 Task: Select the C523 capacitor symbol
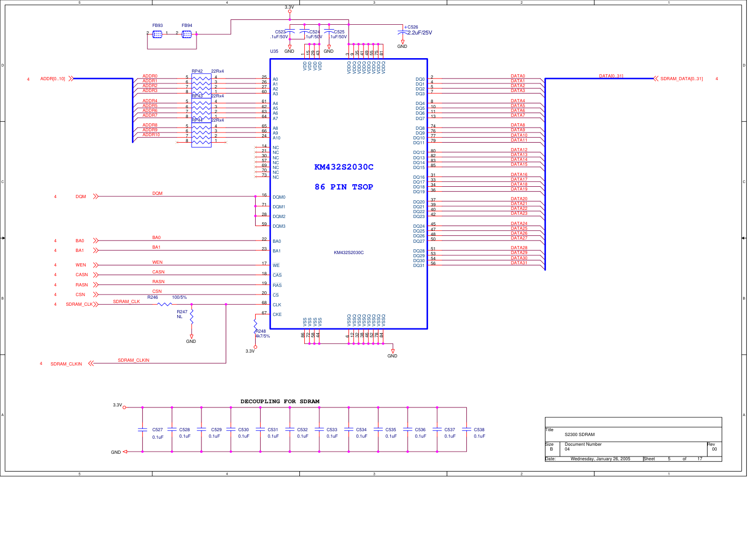tap(290, 31)
